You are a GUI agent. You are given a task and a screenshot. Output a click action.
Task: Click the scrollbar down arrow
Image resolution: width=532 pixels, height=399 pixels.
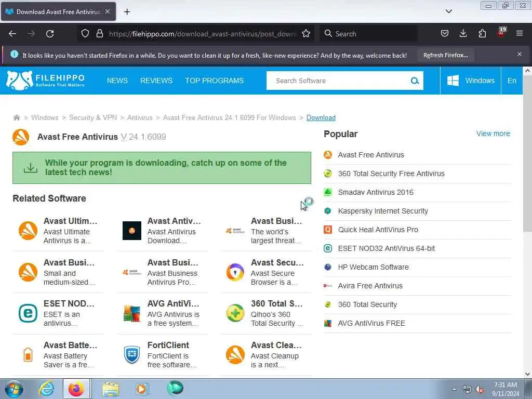527,374
